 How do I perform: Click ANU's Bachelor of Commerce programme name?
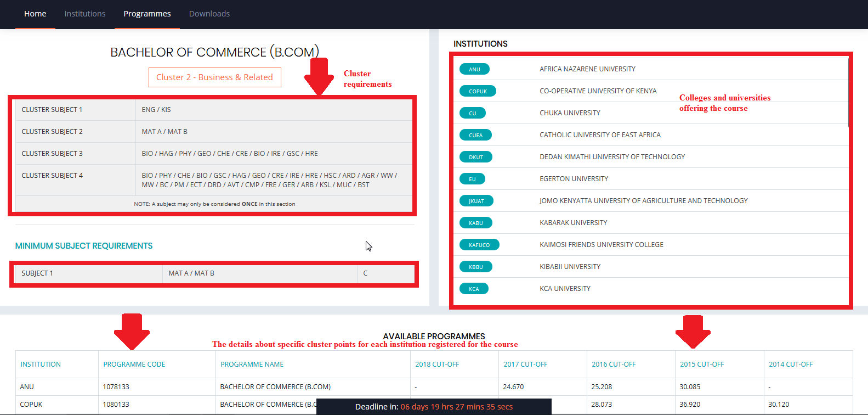click(275, 387)
